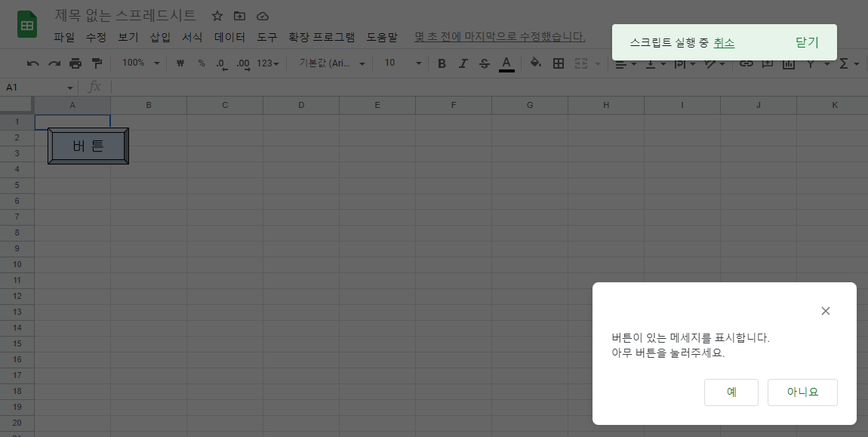Click 예 in the message dialog
868x437 pixels.
[731, 392]
